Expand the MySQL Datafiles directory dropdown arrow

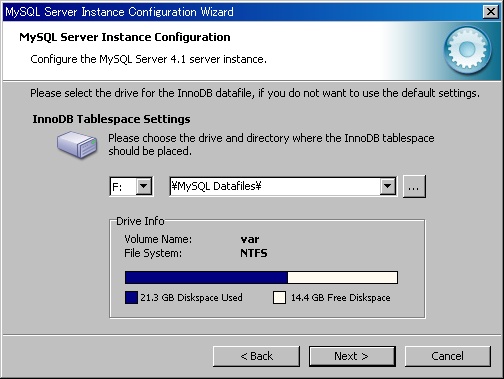(x=388, y=186)
